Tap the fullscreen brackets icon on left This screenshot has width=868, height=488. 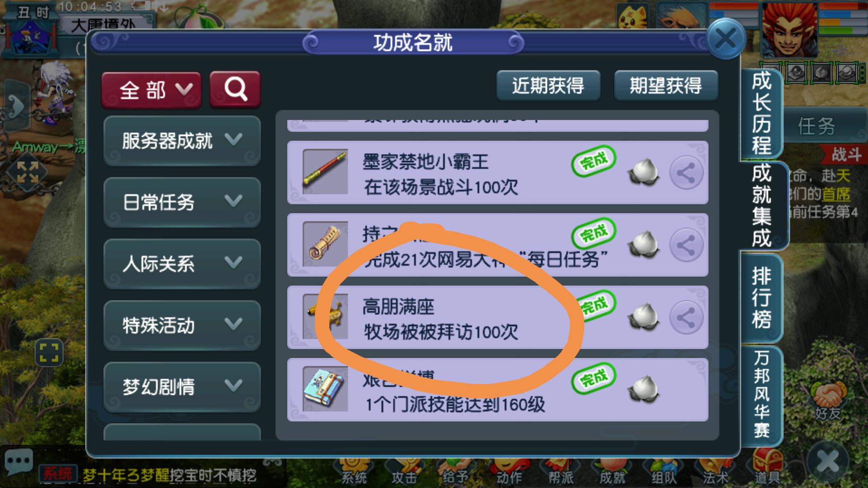pos(48,353)
